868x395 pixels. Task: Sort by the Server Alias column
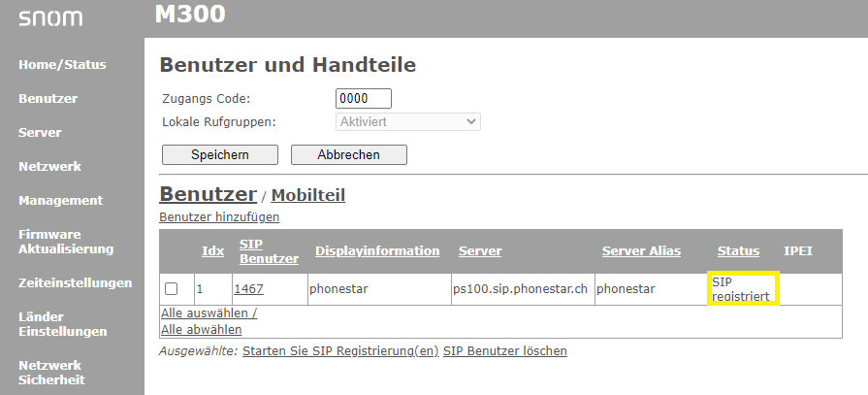click(x=641, y=251)
